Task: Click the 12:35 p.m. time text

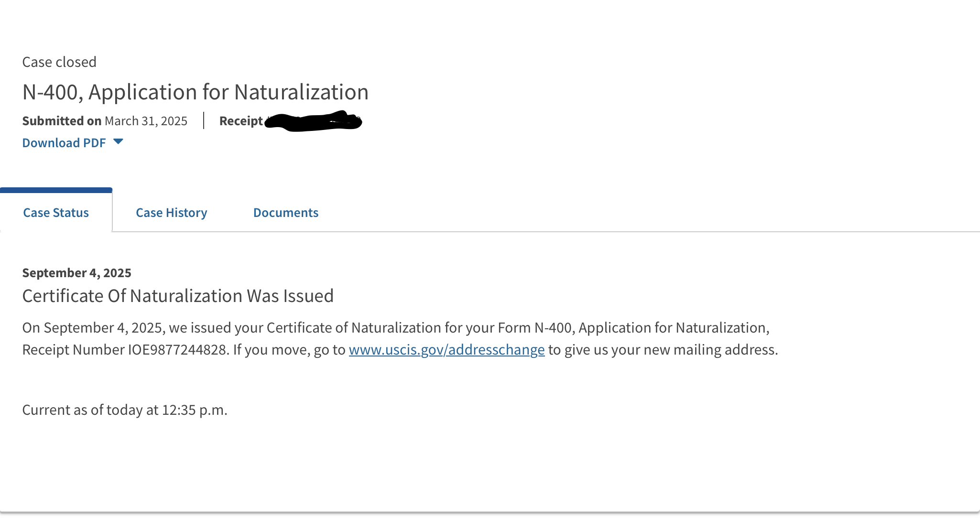Action: coord(195,410)
